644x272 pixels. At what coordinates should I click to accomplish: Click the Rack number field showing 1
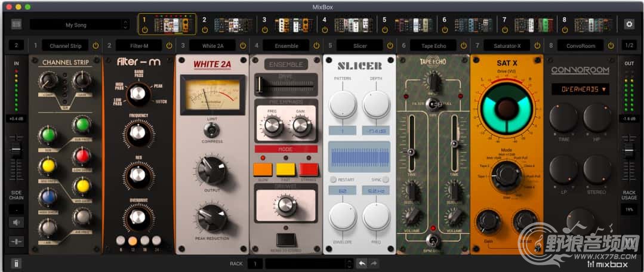[255, 264]
